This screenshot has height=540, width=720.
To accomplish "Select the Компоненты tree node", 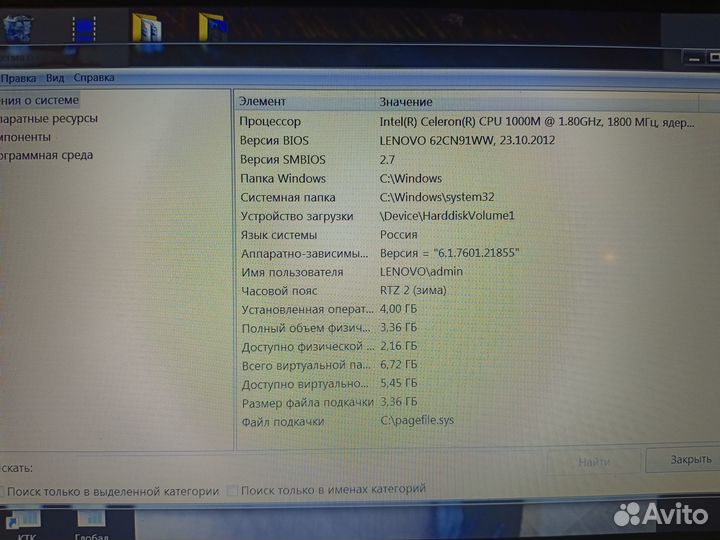I will pos(25,137).
